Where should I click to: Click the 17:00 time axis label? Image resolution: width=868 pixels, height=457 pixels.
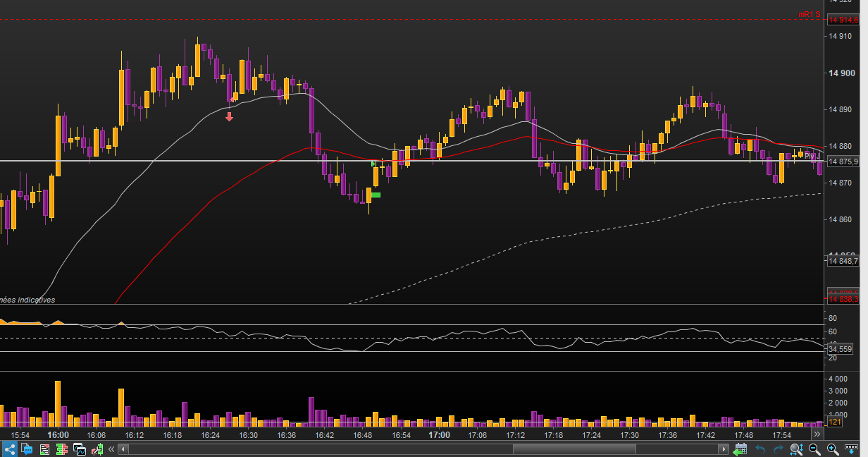point(439,435)
